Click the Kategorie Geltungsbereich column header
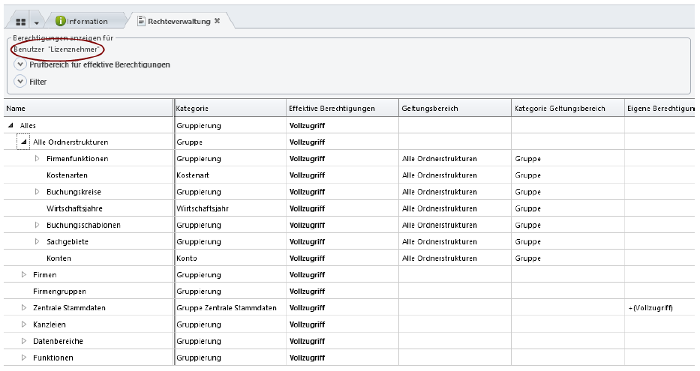This screenshot has height=371, width=700. pos(568,108)
